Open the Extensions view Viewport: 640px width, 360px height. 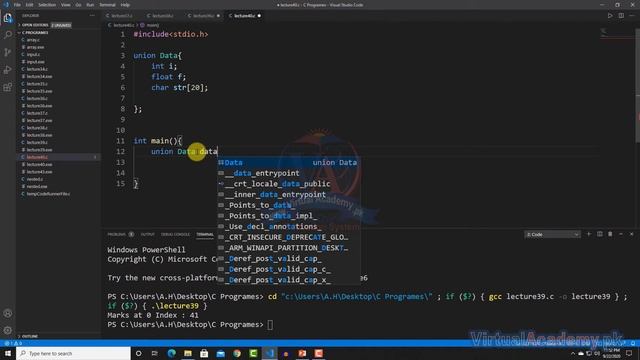click(x=8, y=87)
